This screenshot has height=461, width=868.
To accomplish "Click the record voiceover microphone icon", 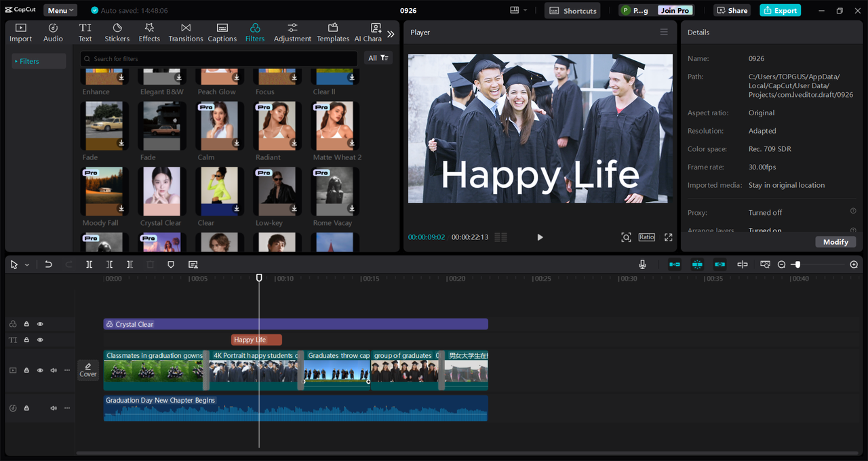I will pyautogui.click(x=642, y=264).
